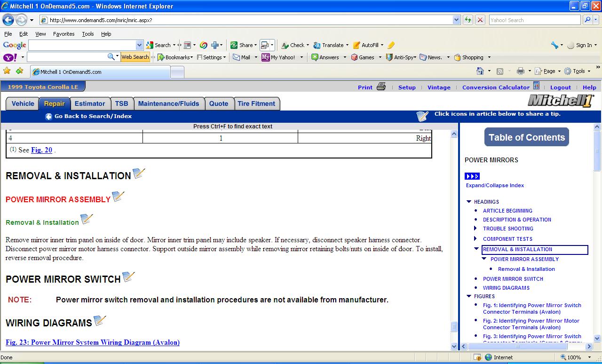This screenshot has width=602, height=364.
Task: Click the address bar search magnifier button
Action: click(x=587, y=20)
